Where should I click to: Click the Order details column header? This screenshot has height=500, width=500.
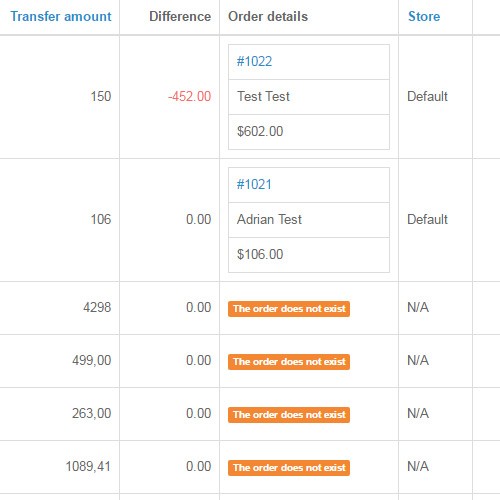click(268, 16)
